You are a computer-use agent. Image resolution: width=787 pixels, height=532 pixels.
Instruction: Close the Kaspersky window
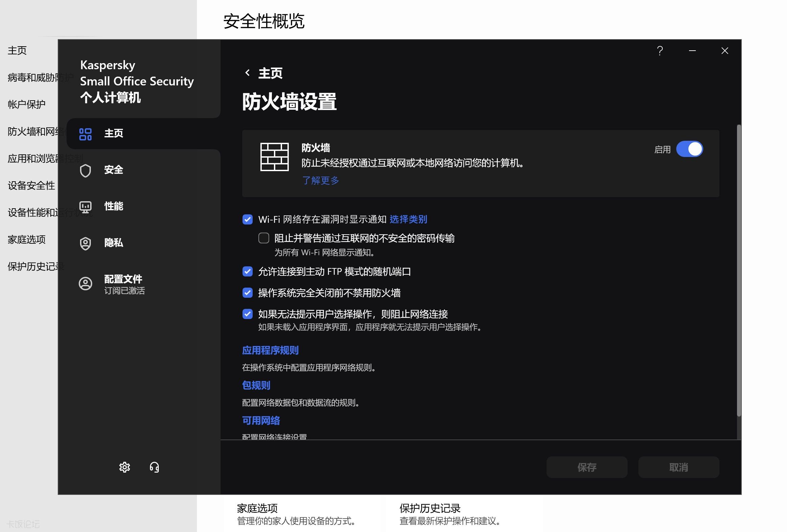pyautogui.click(x=725, y=51)
